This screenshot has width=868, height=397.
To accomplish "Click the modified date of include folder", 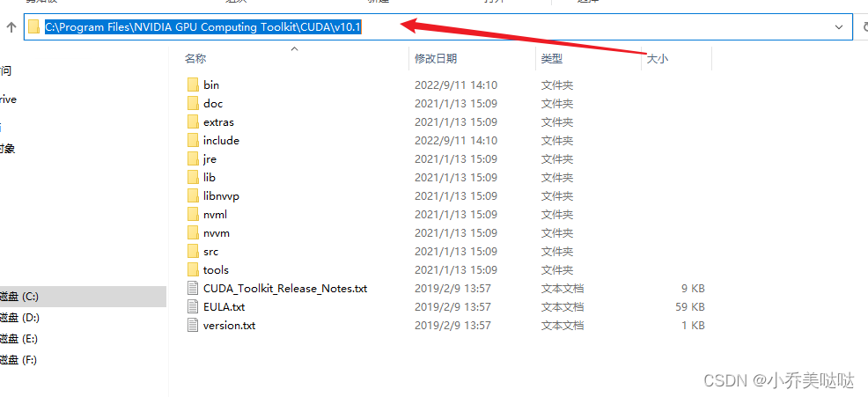I will point(456,141).
